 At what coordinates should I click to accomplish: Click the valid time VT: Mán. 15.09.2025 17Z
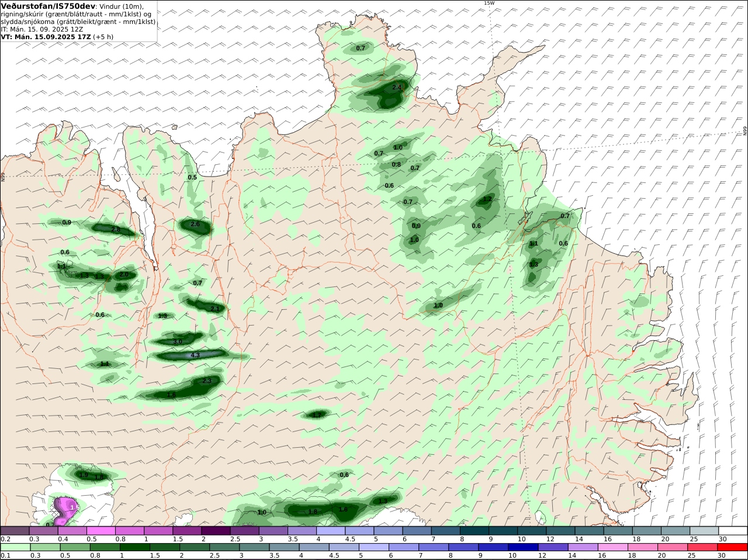[46, 37]
